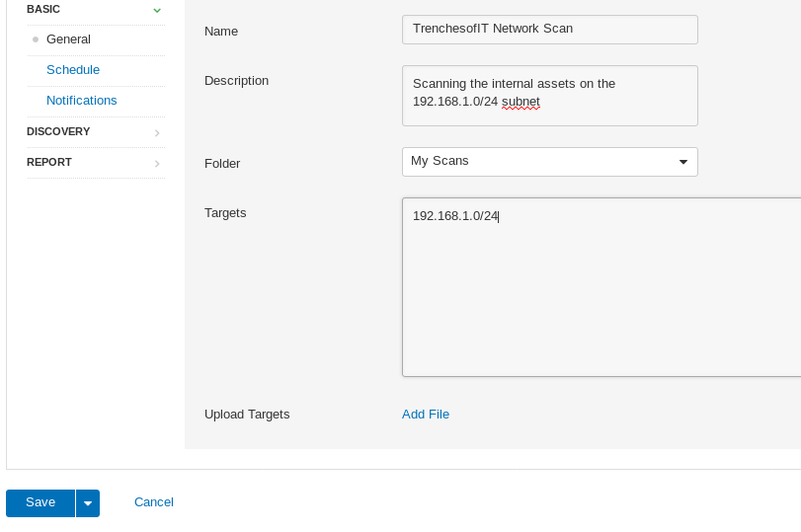Click the Save button
Viewport: 801px width, 532px height.
tap(40, 503)
